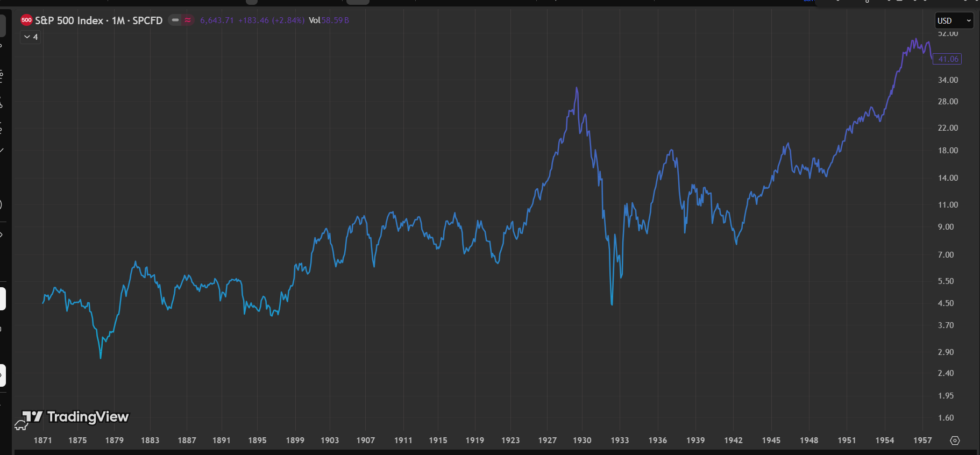This screenshot has height=455, width=980.
Task: Click the 1945 time axis label
Action: tap(771, 440)
